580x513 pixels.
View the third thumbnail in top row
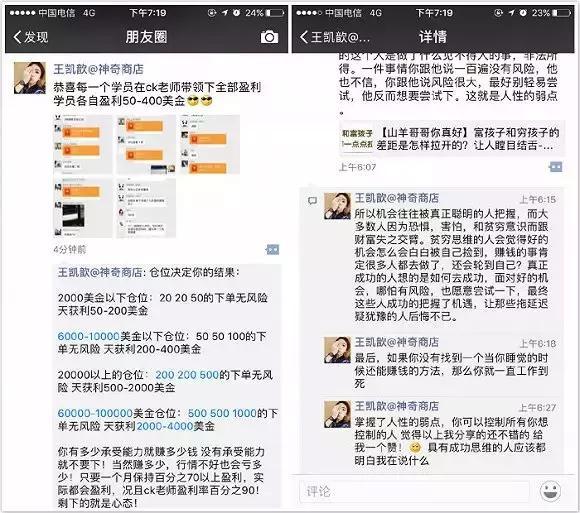click(x=210, y=144)
